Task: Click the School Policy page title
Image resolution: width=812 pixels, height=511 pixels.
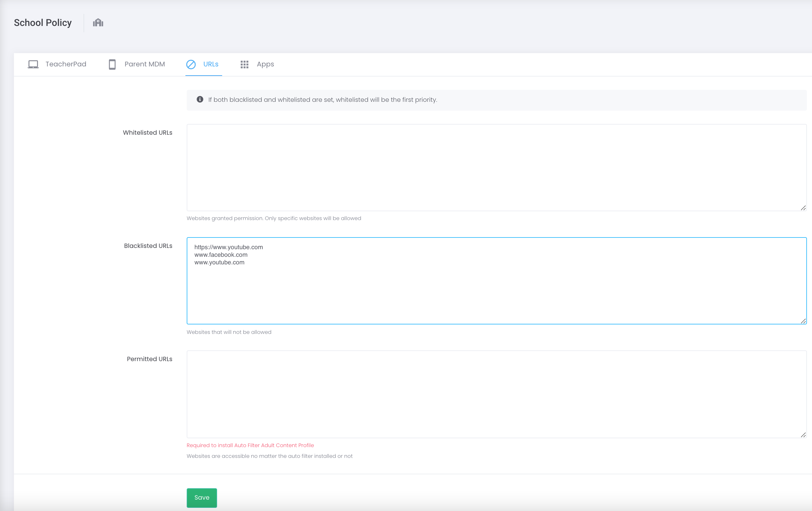Action: point(43,22)
